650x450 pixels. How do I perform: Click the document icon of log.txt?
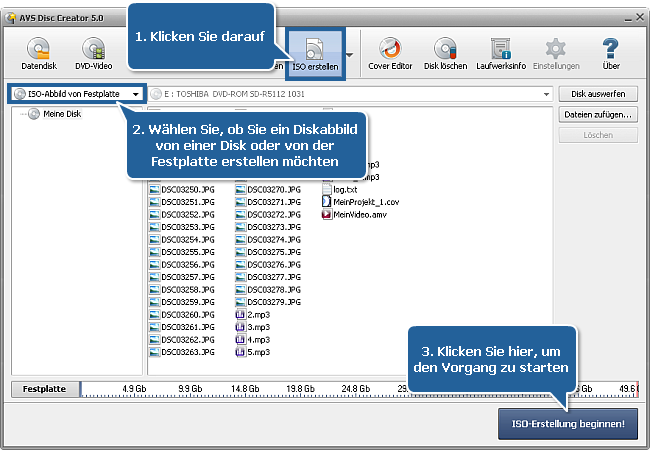pos(327,189)
